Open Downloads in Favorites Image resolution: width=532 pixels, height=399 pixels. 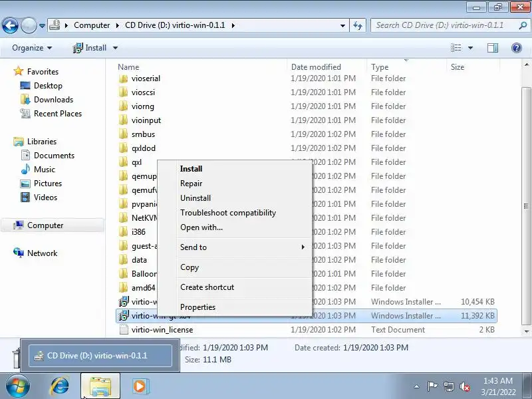pos(53,99)
